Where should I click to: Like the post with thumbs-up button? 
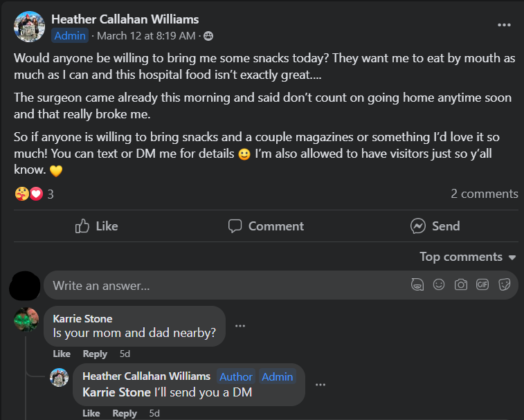96,226
